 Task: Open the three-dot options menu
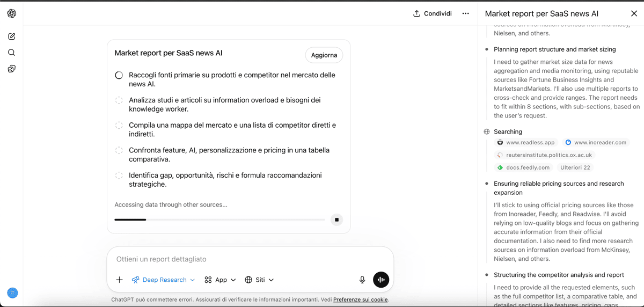[x=465, y=13]
